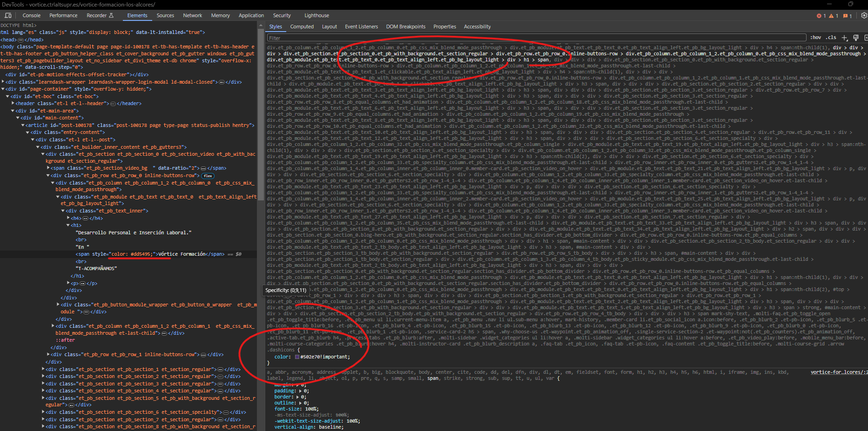Click the #dd5495 color attribute value
The width and height of the screenshot is (868, 431).
pos(132,254)
